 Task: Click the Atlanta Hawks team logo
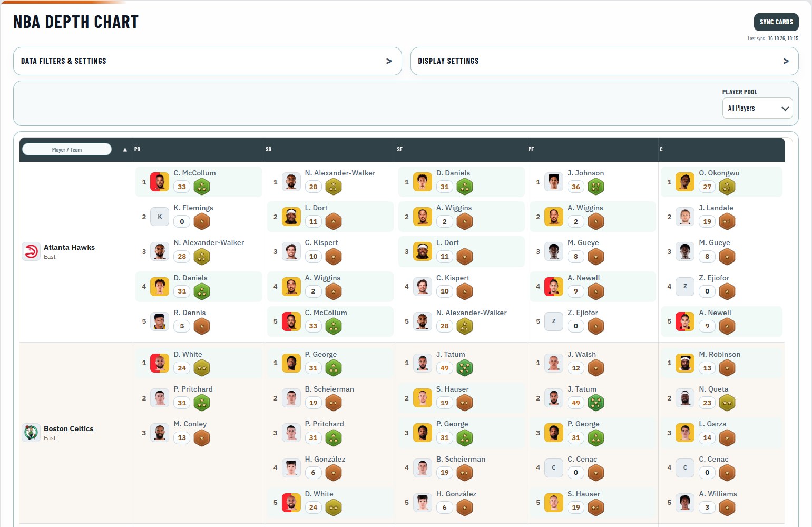click(31, 251)
